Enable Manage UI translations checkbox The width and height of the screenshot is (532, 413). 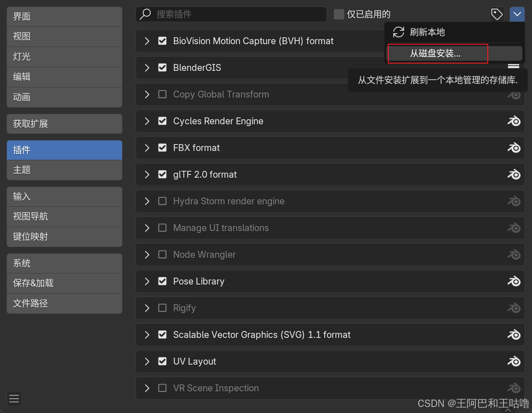[x=163, y=228]
